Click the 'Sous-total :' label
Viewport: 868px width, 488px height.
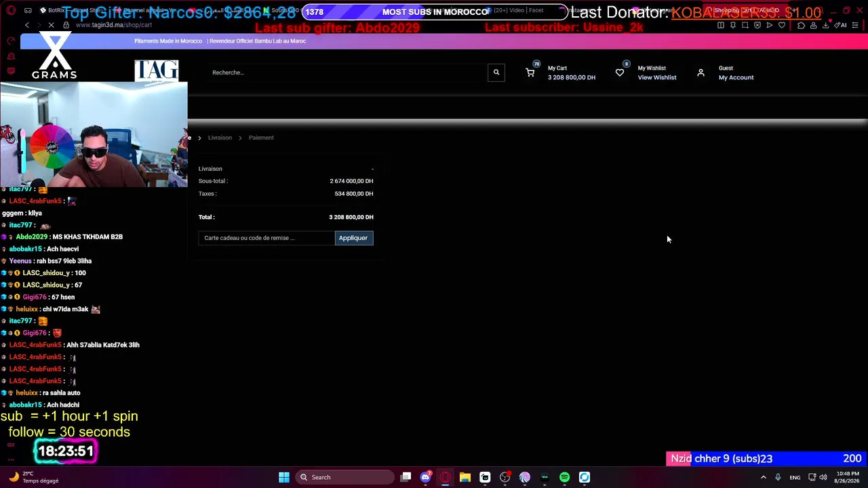tap(213, 181)
